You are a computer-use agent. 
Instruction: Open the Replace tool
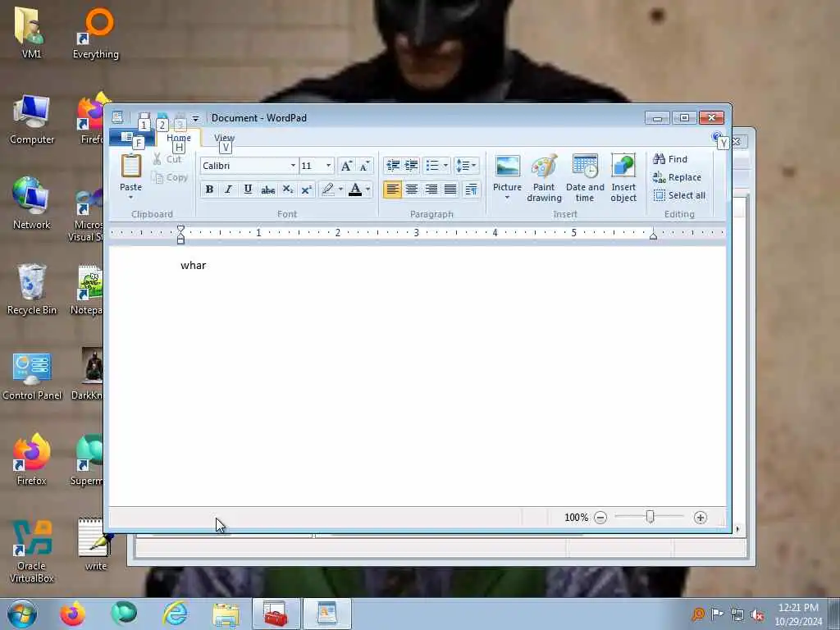[x=677, y=177]
